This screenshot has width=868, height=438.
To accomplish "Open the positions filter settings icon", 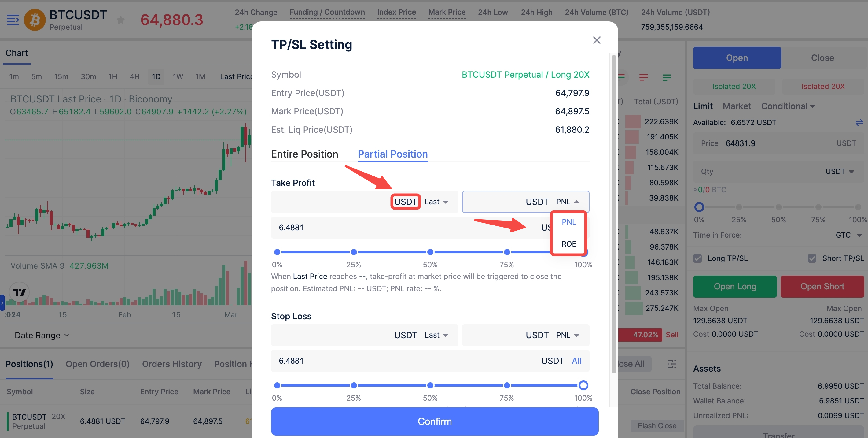I will point(671,364).
